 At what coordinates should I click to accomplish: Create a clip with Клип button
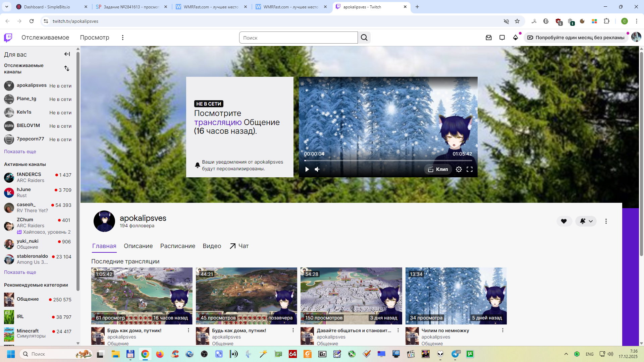coord(438,169)
